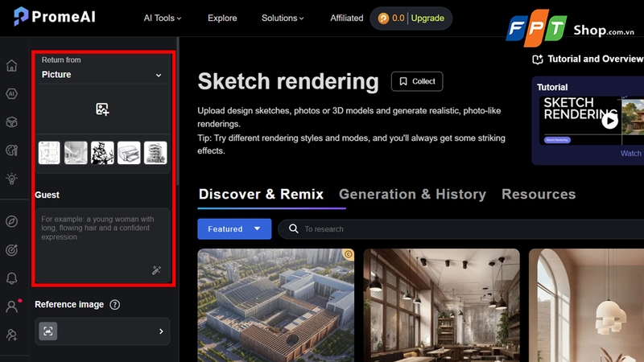The width and height of the screenshot is (644, 362).
Task: Click the Watch link in Tutorial
Action: pyautogui.click(x=631, y=154)
